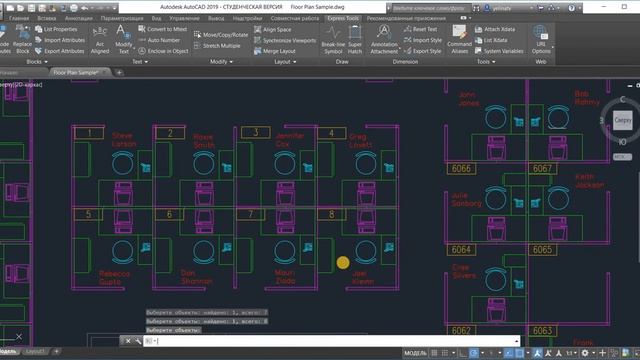Click in the command line input field
This screenshot has height=360, width=640.
332,341
